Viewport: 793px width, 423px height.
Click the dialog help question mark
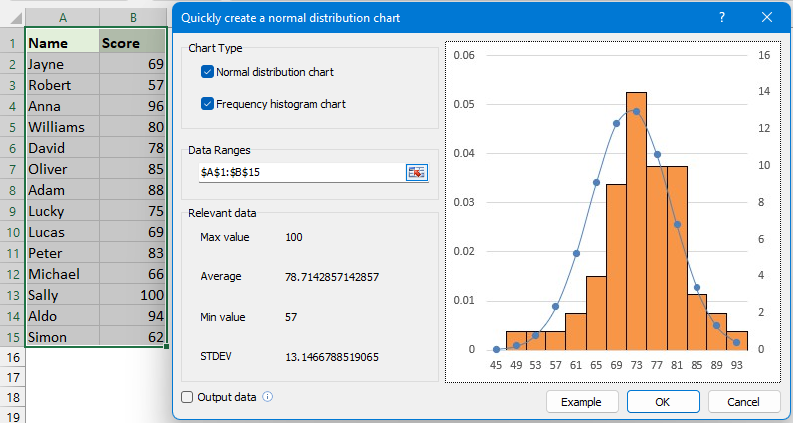point(722,17)
